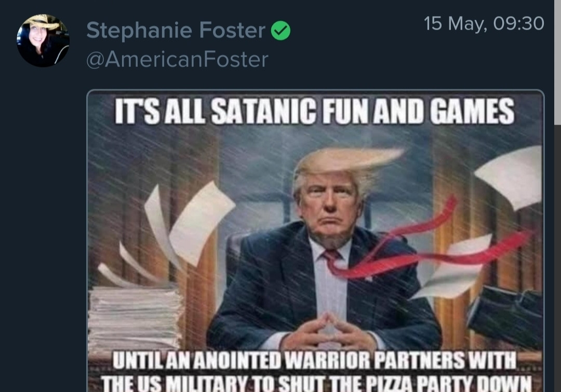Click the dark scrollbar track below the thumb
The image size is (561, 392).
coord(557,258)
